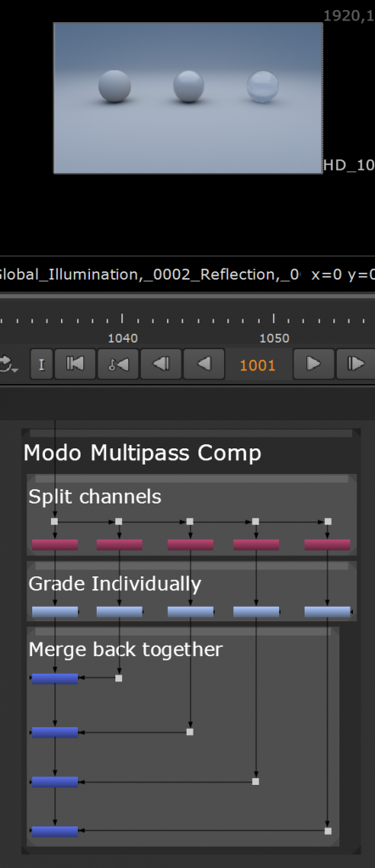375x868 pixels.
Task: Select the first red Shuffle node under Split channels
Action: tap(55, 545)
